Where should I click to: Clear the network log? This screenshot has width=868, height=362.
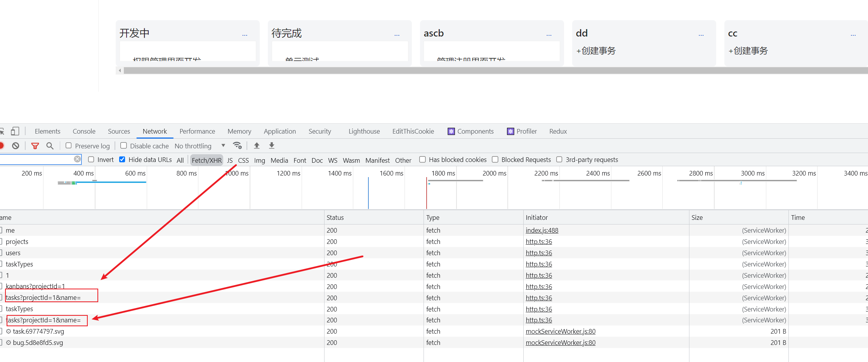[16, 146]
